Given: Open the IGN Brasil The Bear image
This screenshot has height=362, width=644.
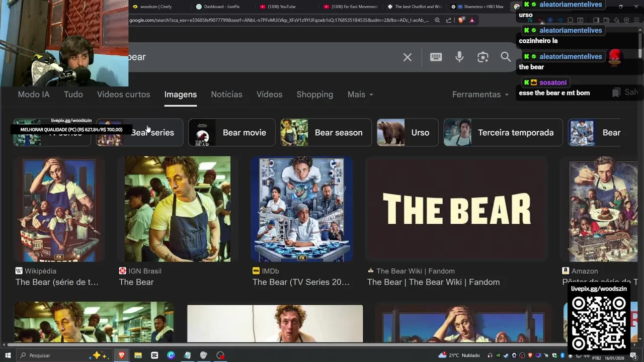Looking at the screenshot, I should [178, 209].
